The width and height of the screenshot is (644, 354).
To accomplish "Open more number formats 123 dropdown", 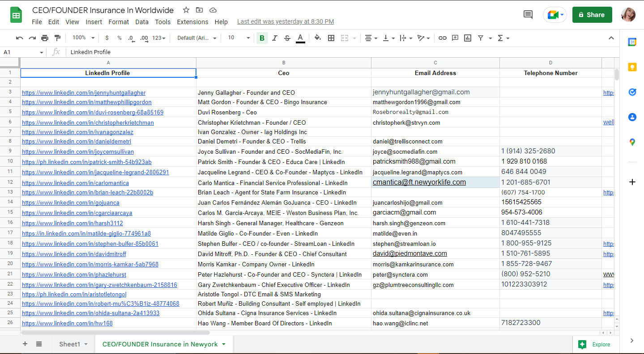I will pos(159,38).
